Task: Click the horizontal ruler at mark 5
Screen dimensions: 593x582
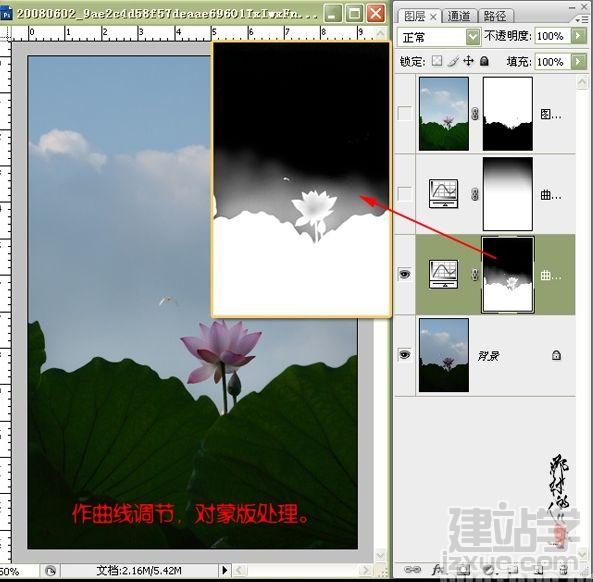Action: pos(214,33)
